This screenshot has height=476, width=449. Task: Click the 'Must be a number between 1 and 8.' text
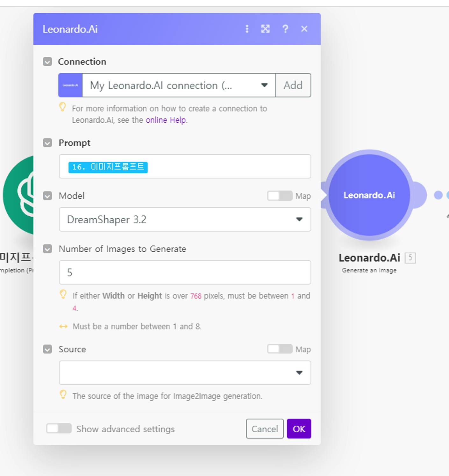click(x=137, y=326)
